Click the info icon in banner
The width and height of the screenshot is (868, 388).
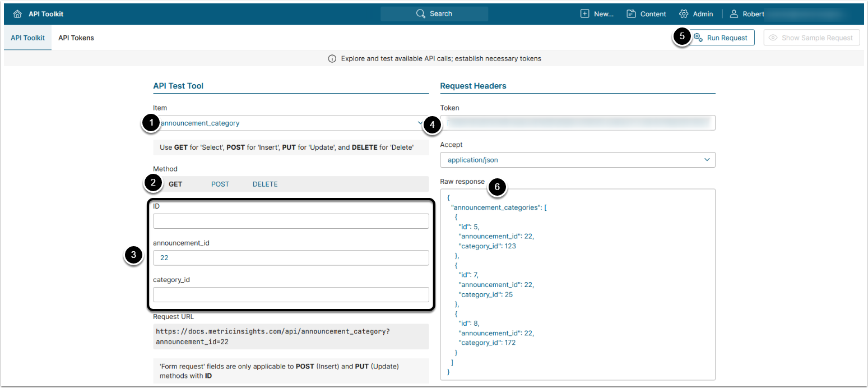[x=332, y=58]
